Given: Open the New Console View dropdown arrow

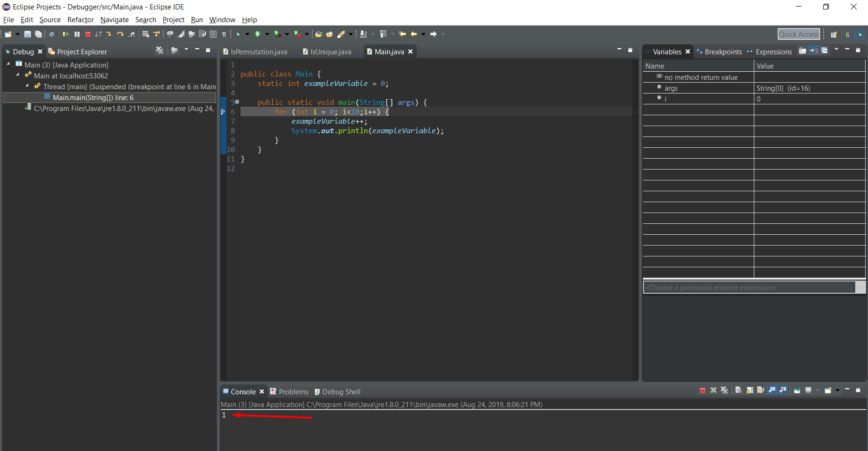Looking at the screenshot, I should (837, 390).
